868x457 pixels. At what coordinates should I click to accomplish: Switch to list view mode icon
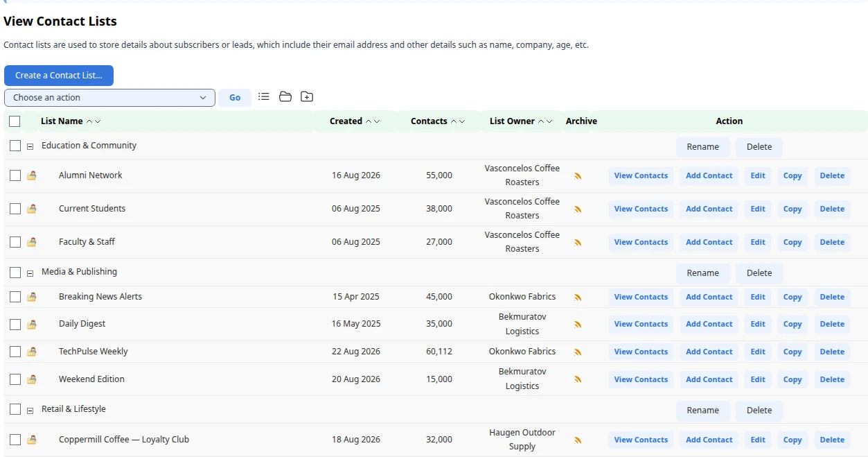tap(264, 97)
